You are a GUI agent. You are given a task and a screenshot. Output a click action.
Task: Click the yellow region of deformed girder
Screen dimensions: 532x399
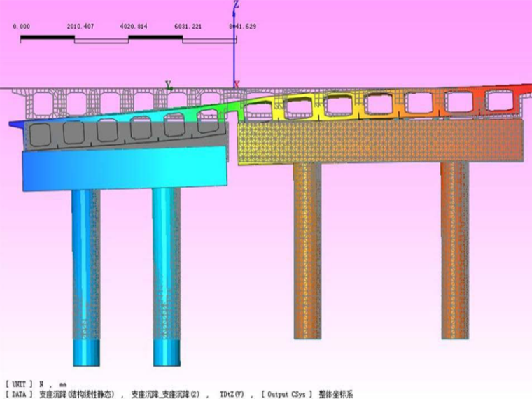tap(308, 107)
